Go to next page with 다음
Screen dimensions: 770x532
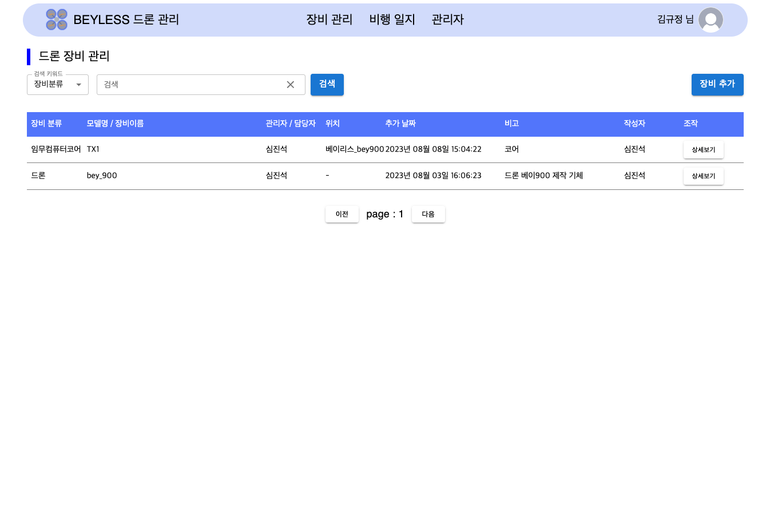[428, 214]
